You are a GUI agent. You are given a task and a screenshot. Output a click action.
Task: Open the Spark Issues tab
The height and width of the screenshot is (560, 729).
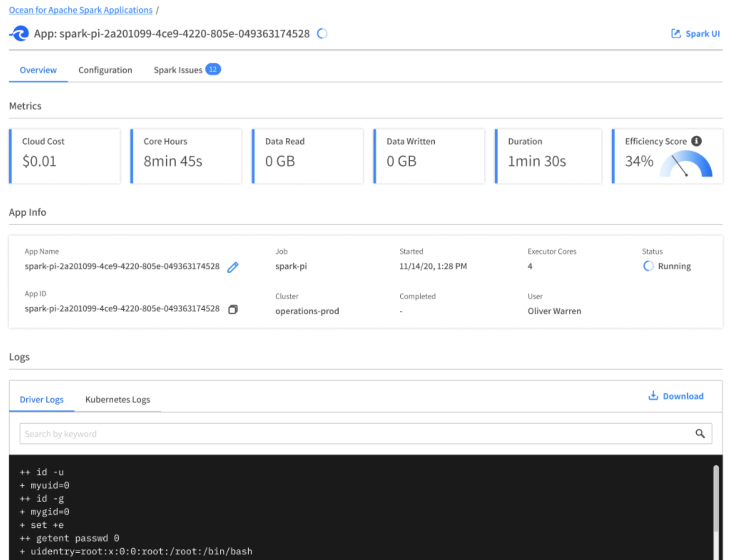point(178,70)
